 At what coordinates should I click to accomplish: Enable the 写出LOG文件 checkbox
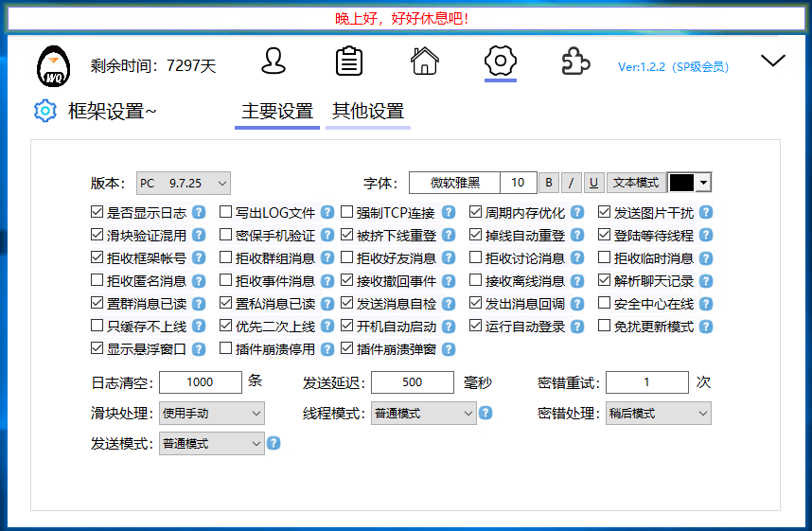(x=226, y=213)
